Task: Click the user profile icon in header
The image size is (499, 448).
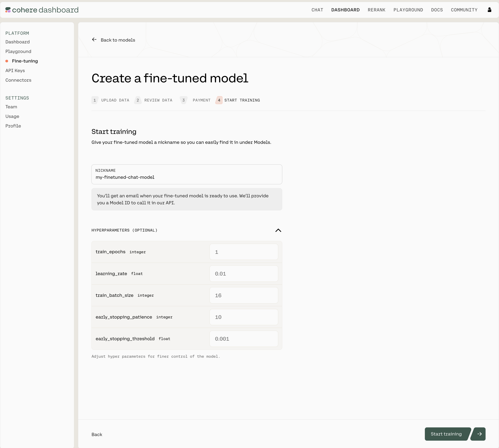Action: point(489,10)
